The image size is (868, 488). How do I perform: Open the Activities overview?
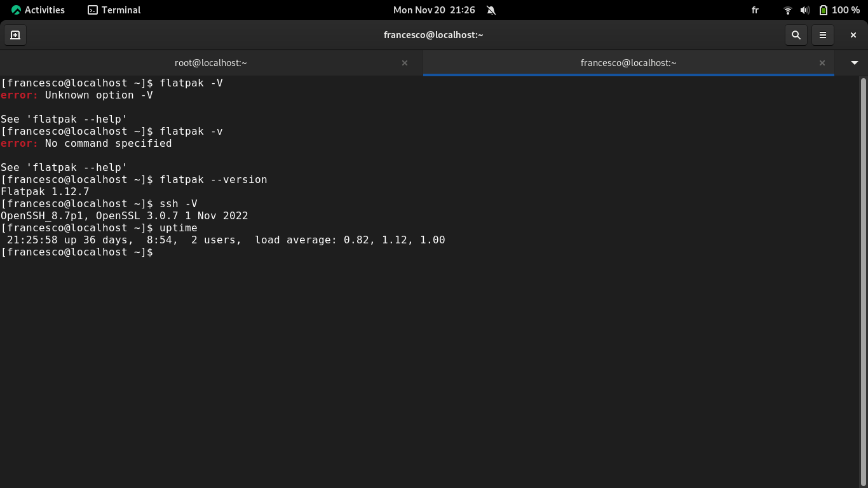(38, 10)
